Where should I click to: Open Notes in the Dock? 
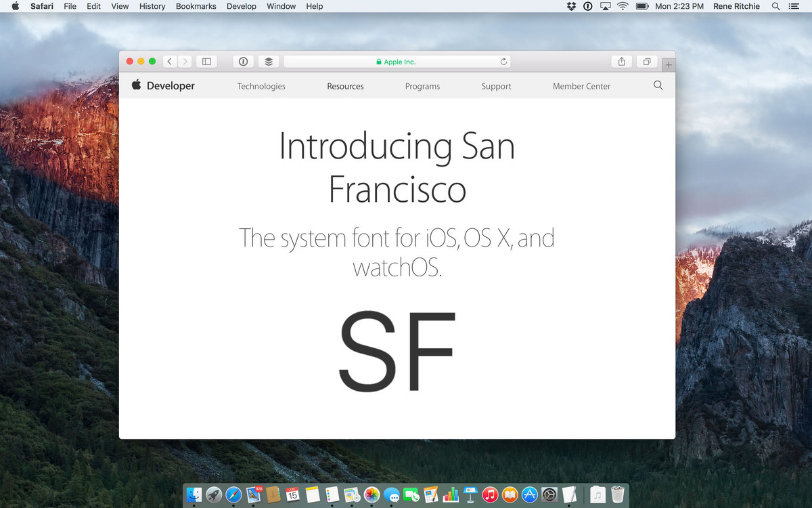[312, 495]
